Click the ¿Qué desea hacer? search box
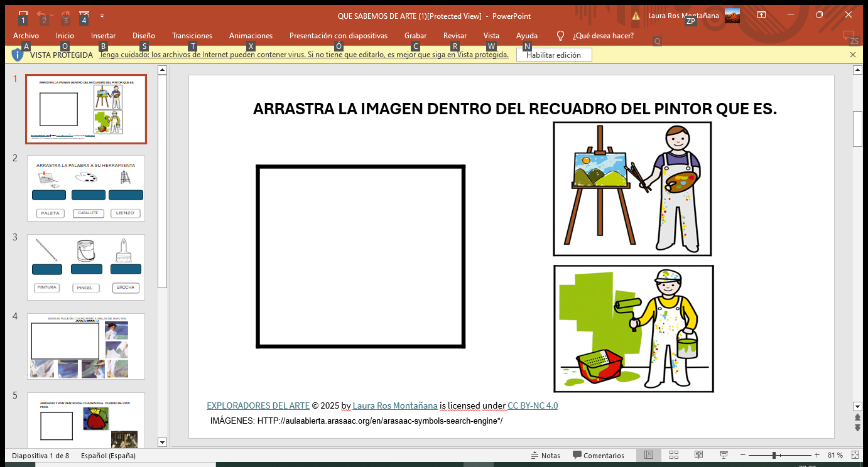868x467 pixels. (x=603, y=36)
